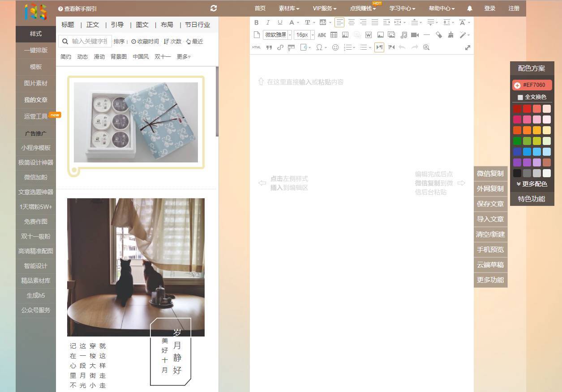Viewport: 562px width, 392px height.
Task: Switch to the 布局 tab
Action: [167, 25]
